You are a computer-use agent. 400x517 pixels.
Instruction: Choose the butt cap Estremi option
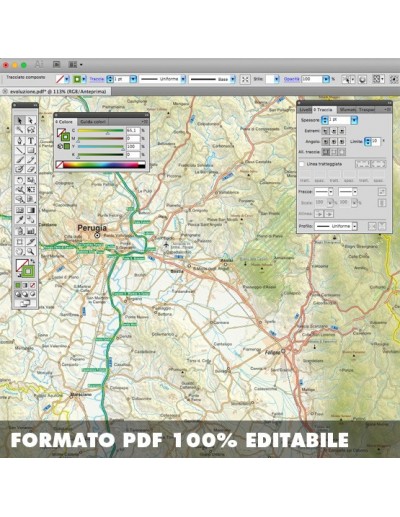(325, 131)
